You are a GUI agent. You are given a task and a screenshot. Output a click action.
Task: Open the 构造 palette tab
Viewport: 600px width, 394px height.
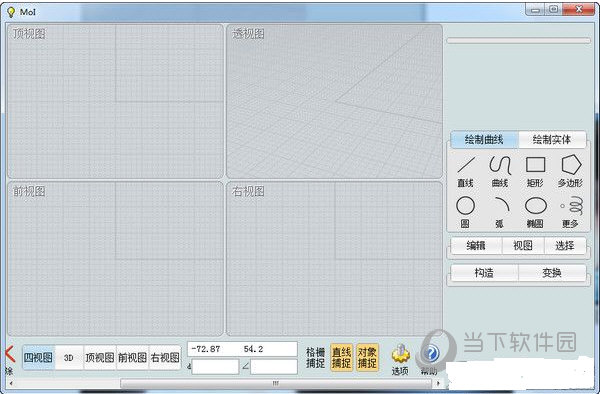[x=484, y=273]
